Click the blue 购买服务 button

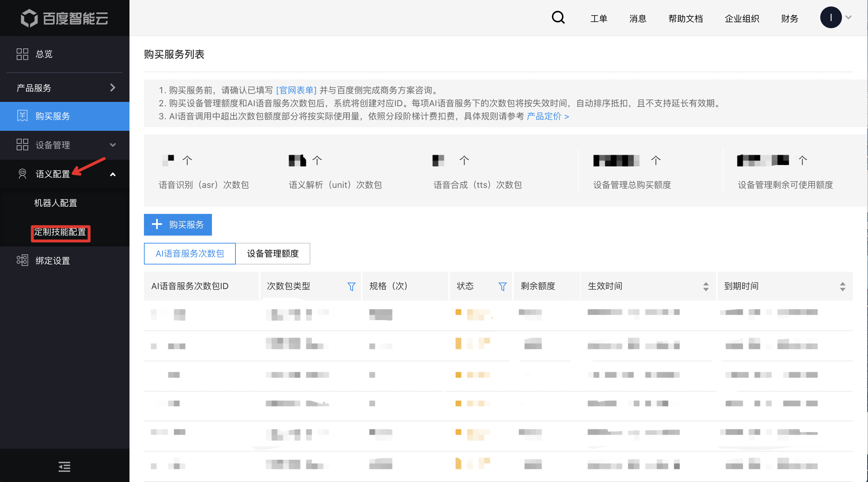[x=178, y=225]
